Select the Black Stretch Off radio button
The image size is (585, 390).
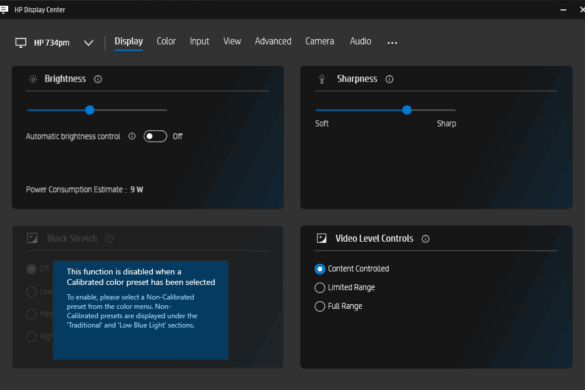(31, 269)
